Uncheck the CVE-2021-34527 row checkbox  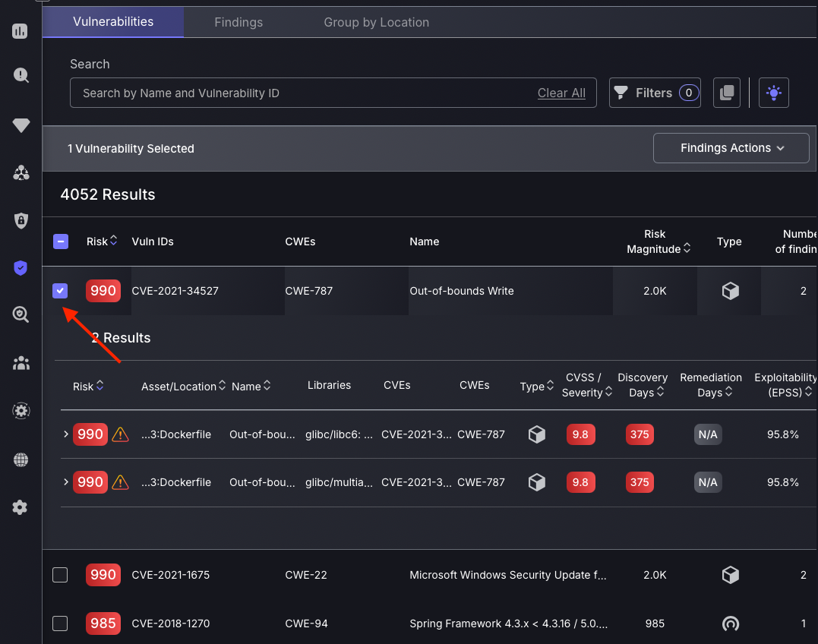60,290
